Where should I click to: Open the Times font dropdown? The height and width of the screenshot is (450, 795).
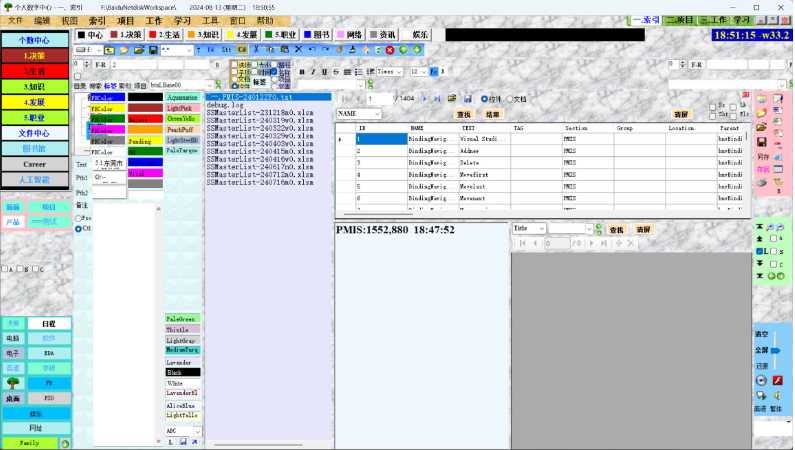tap(399, 72)
